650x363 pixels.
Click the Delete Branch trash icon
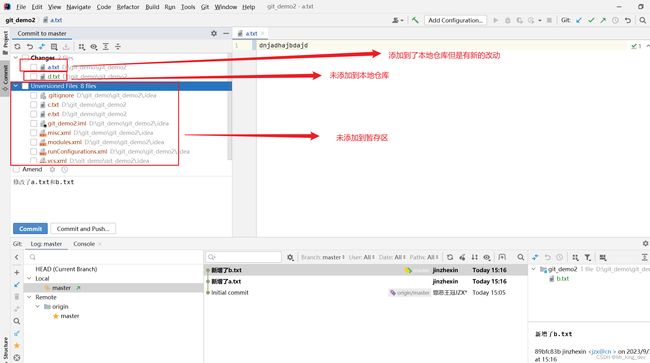tap(17, 297)
